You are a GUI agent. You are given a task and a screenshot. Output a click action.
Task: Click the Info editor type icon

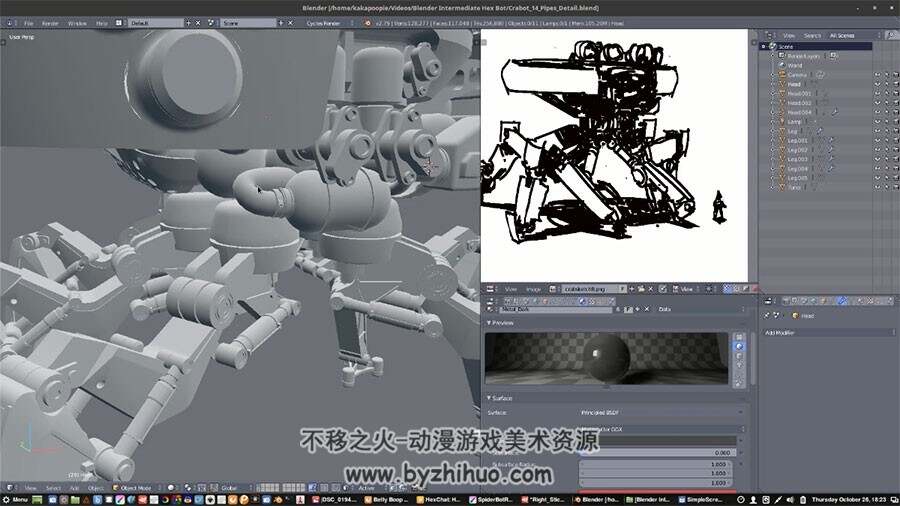(10, 23)
